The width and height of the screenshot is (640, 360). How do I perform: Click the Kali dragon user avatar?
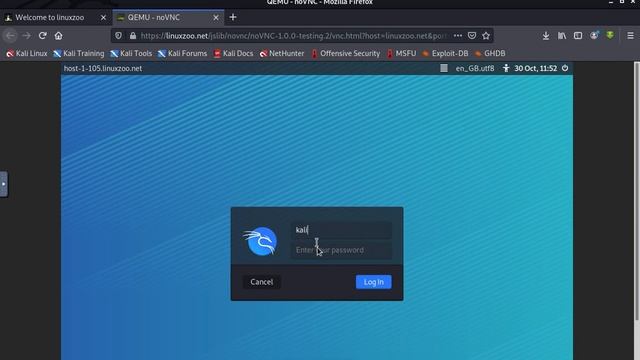coord(260,241)
